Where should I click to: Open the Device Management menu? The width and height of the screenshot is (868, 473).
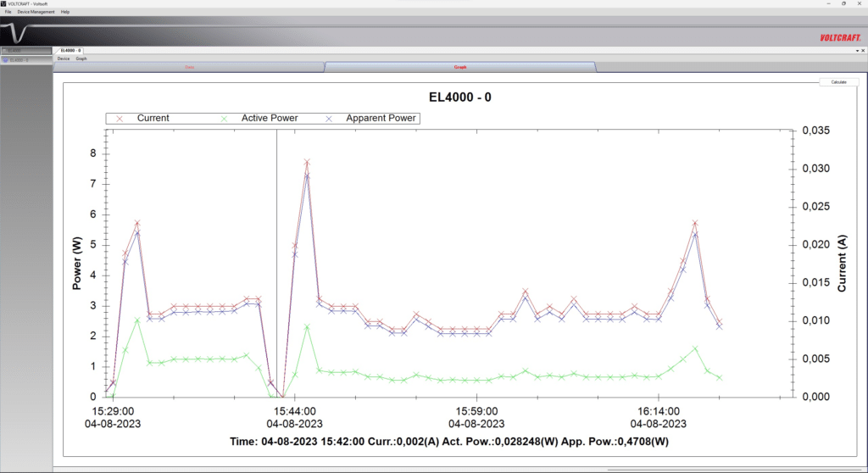[x=36, y=12]
